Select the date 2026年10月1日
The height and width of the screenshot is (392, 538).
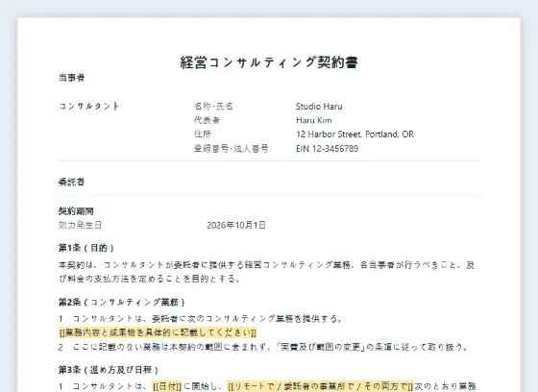click(x=236, y=225)
